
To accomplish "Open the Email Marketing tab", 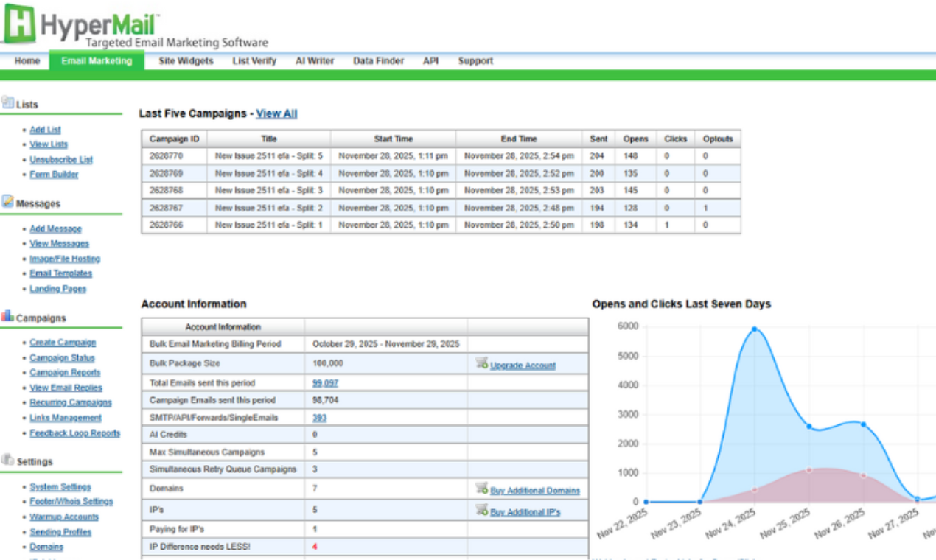I will click(x=97, y=61).
